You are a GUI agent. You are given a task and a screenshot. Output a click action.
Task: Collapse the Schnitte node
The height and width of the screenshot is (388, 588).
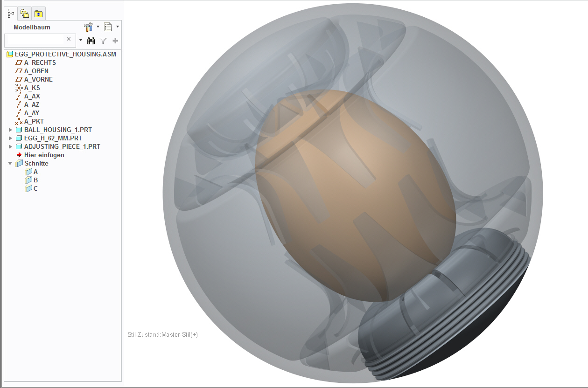coord(11,163)
